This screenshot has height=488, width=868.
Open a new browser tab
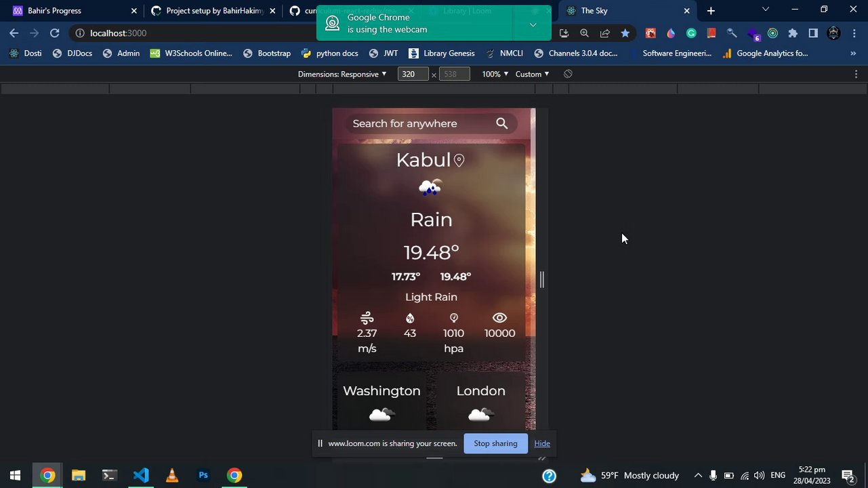coord(711,11)
